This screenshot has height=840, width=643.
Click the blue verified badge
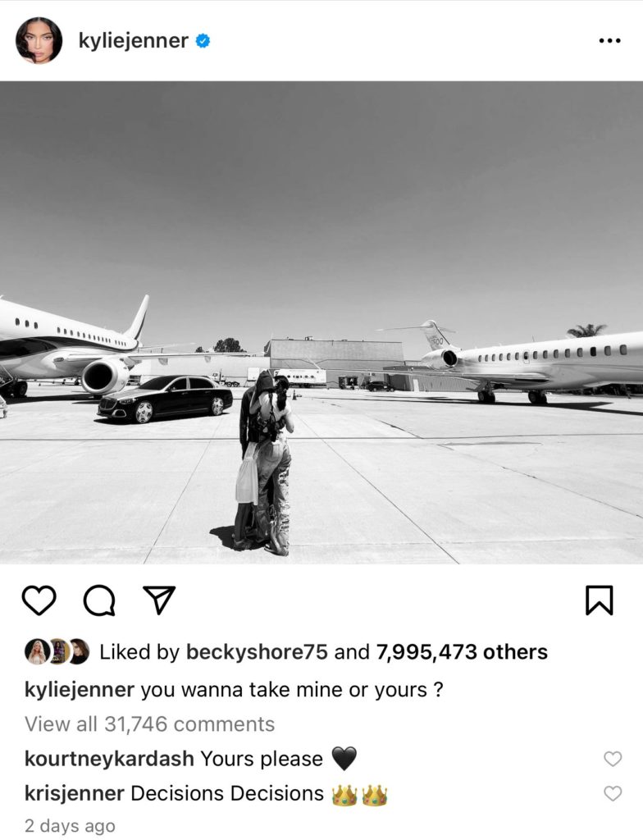pos(203,41)
